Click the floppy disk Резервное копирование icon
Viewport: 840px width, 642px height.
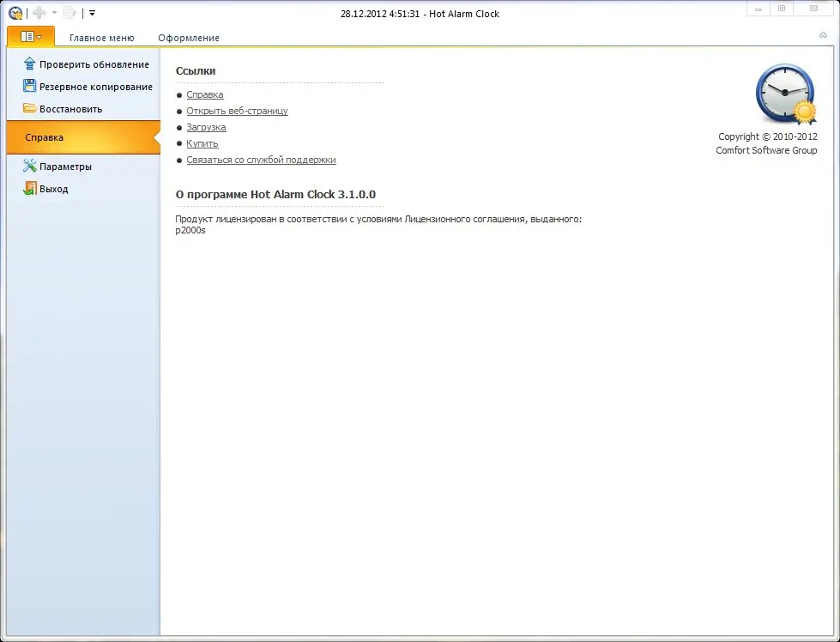29,86
